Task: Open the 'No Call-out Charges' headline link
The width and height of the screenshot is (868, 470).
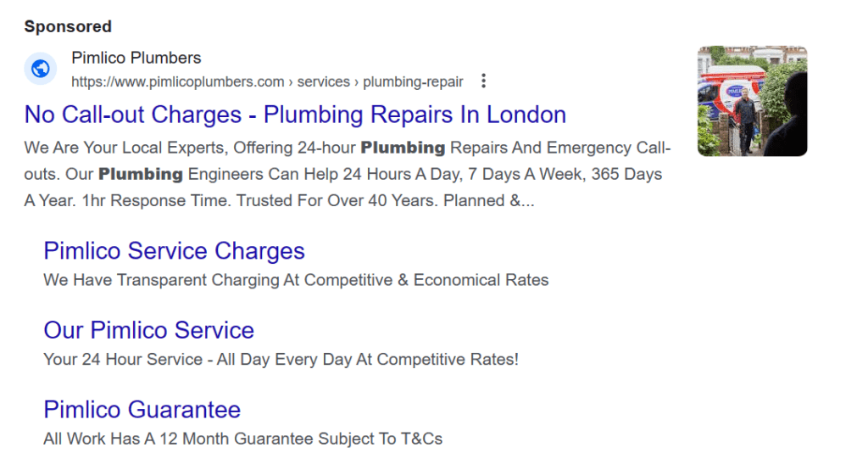Action: 295,115
